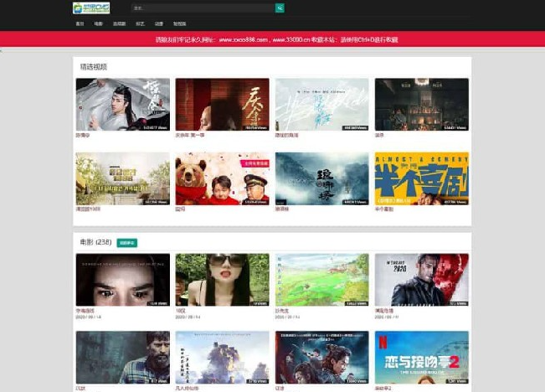The height and width of the screenshot is (392, 545).
Task: Click the 电影 (238) section heading
Action: 95,242
